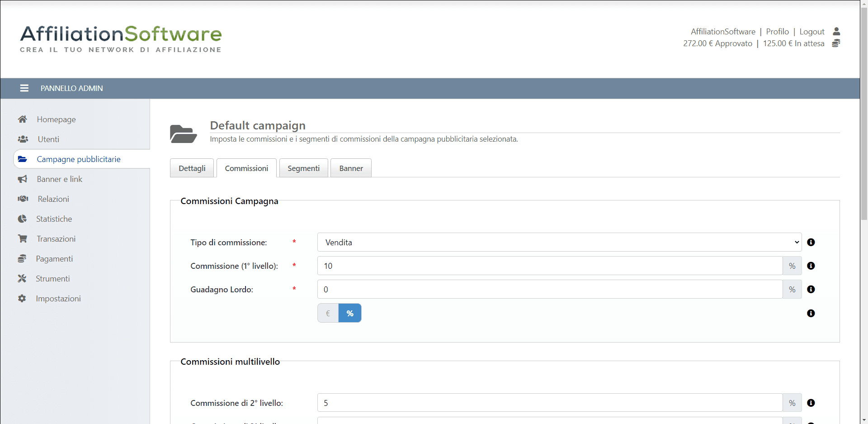Switch to the Banner tab
Viewport: 868px width, 424px height.
coord(351,168)
